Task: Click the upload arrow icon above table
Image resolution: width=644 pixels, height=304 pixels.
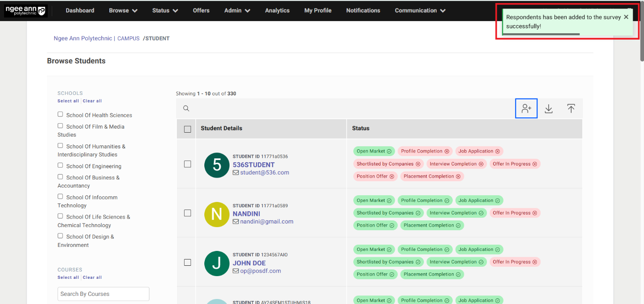Action: [571, 109]
